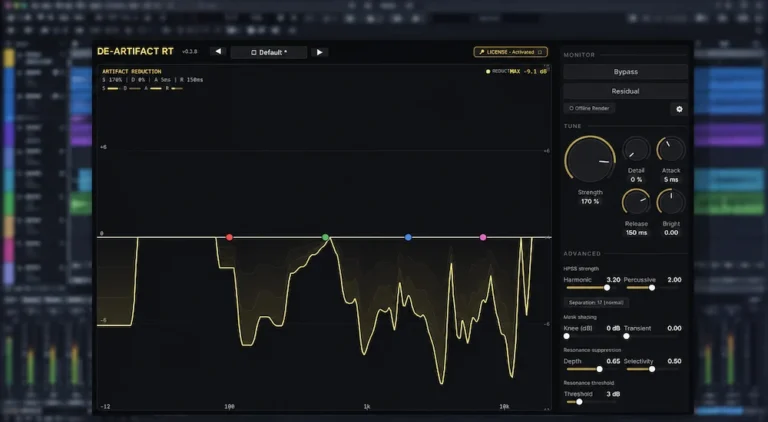Select the pink band node on graph

(x=483, y=237)
